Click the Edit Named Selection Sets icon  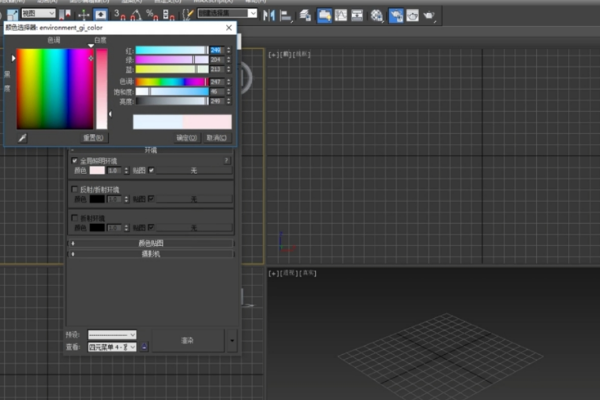188,15
